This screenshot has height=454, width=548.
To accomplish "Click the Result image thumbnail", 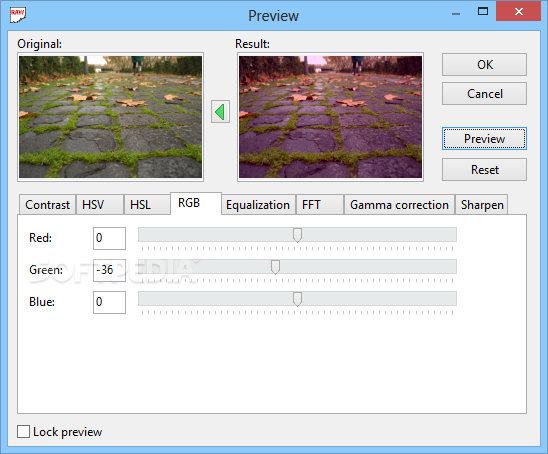I will pyautogui.click(x=330, y=117).
